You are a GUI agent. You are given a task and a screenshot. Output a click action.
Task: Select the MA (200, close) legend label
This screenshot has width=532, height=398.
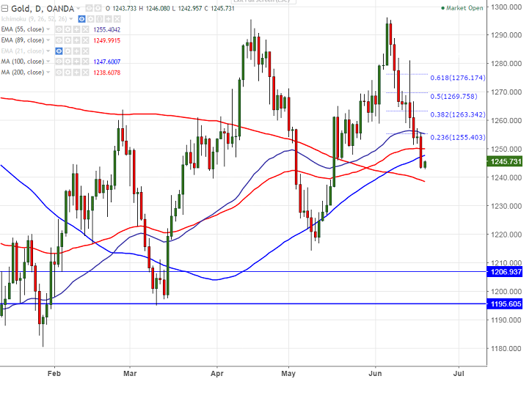(x=23, y=73)
